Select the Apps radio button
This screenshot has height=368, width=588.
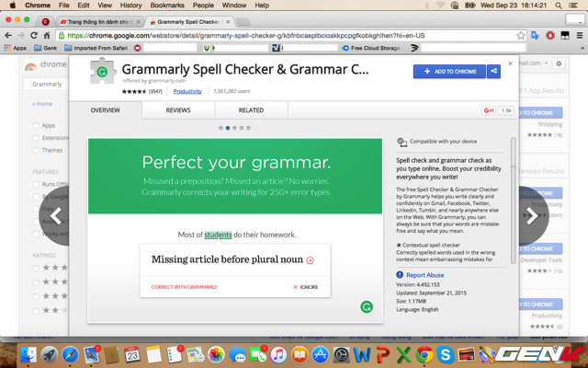click(x=36, y=125)
